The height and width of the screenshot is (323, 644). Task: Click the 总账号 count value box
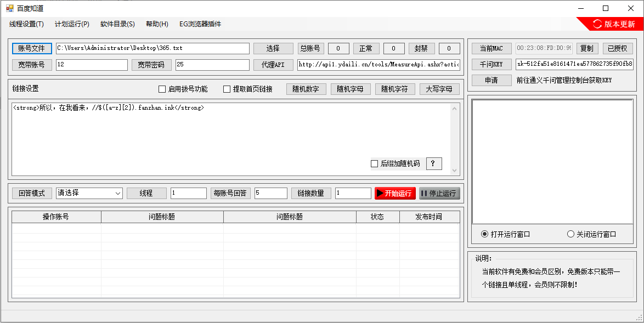click(x=338, y=48)
